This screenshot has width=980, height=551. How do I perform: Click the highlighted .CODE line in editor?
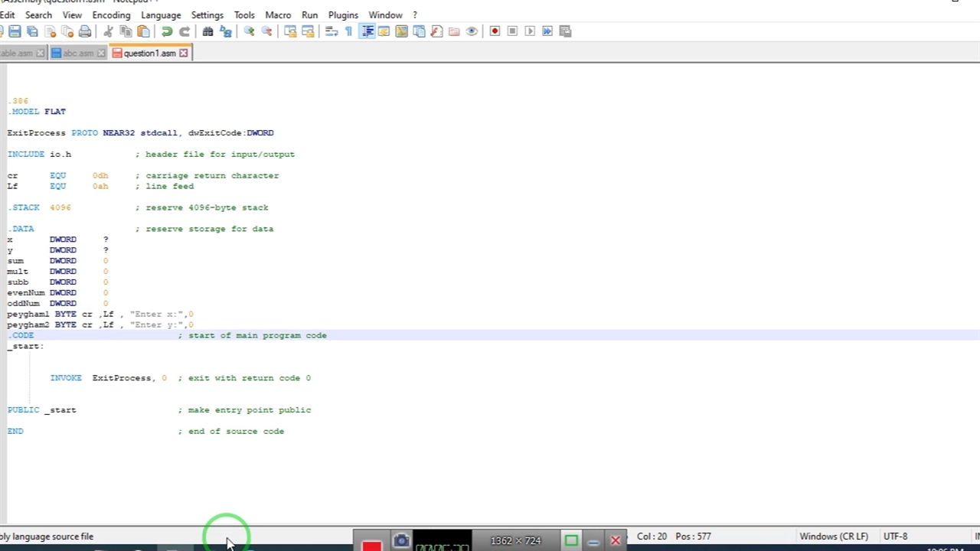21,335
